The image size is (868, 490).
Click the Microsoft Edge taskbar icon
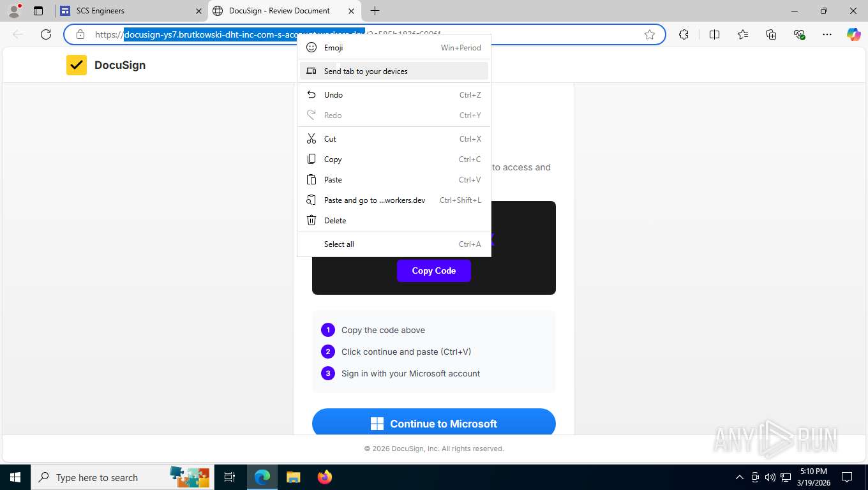(x=262, y=477)
